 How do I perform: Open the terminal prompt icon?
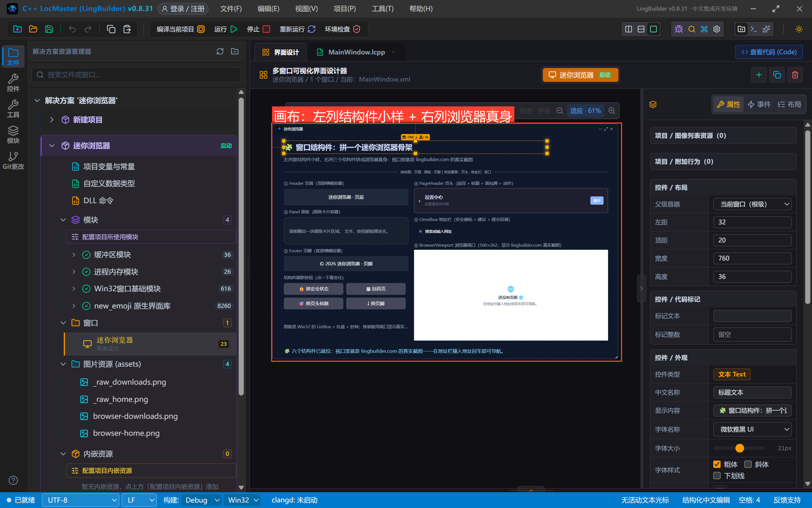tap(754, 29)
